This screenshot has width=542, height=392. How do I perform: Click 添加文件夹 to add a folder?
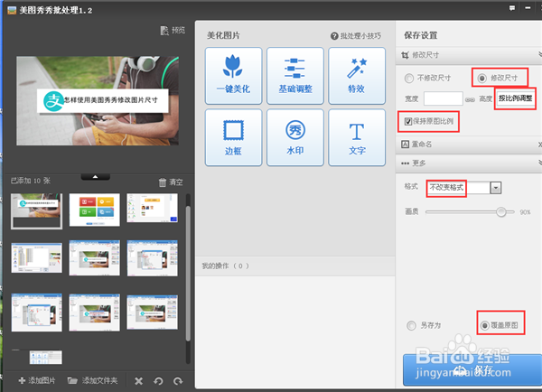pos(92,380)
